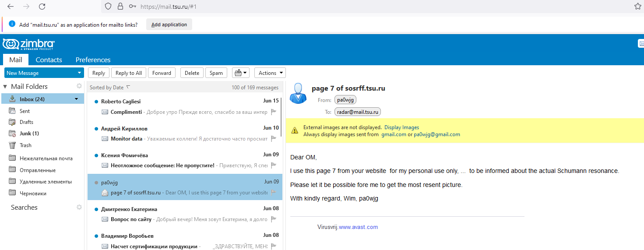Open the Trash folder

pos(25,145)
